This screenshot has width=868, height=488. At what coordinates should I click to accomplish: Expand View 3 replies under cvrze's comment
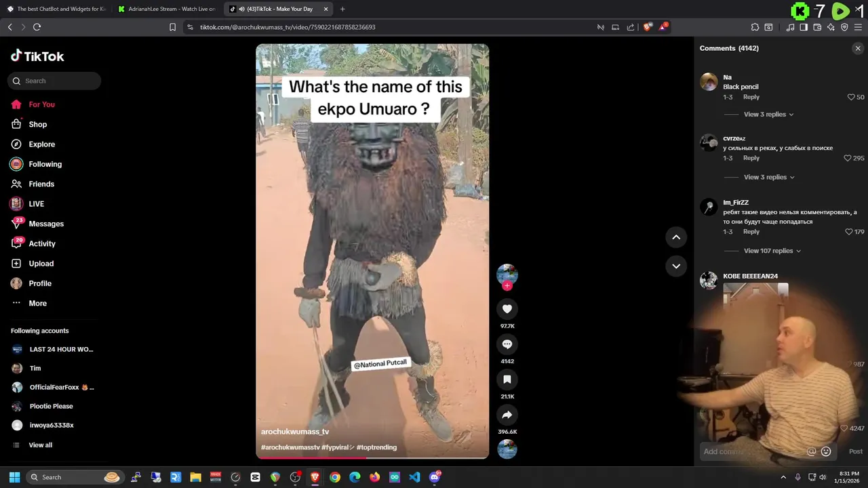tap(769, 177)
